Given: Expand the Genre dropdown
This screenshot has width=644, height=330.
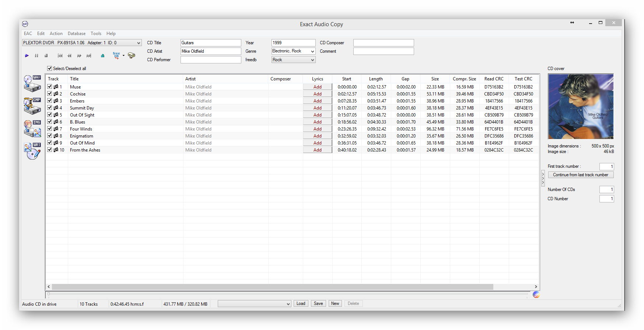Looking at the screenshot, I should pos(312,51).
